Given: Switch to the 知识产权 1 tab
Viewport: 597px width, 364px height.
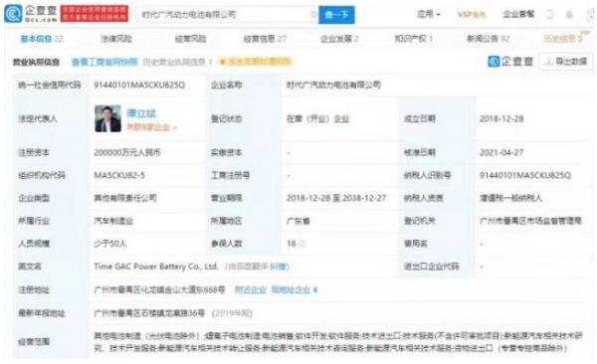Looking at the screenshot, I should (413, 39).
